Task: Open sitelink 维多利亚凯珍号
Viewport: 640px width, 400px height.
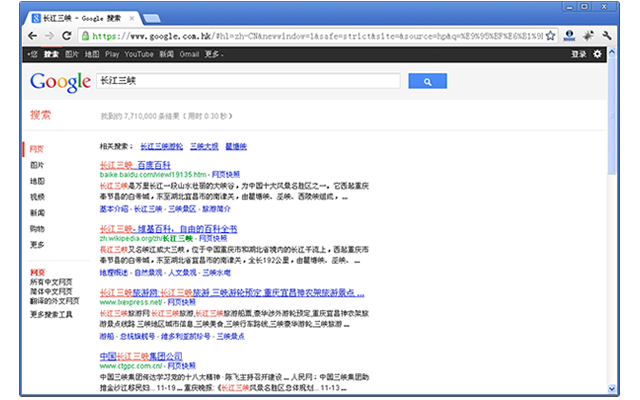Action: (186, 336)
